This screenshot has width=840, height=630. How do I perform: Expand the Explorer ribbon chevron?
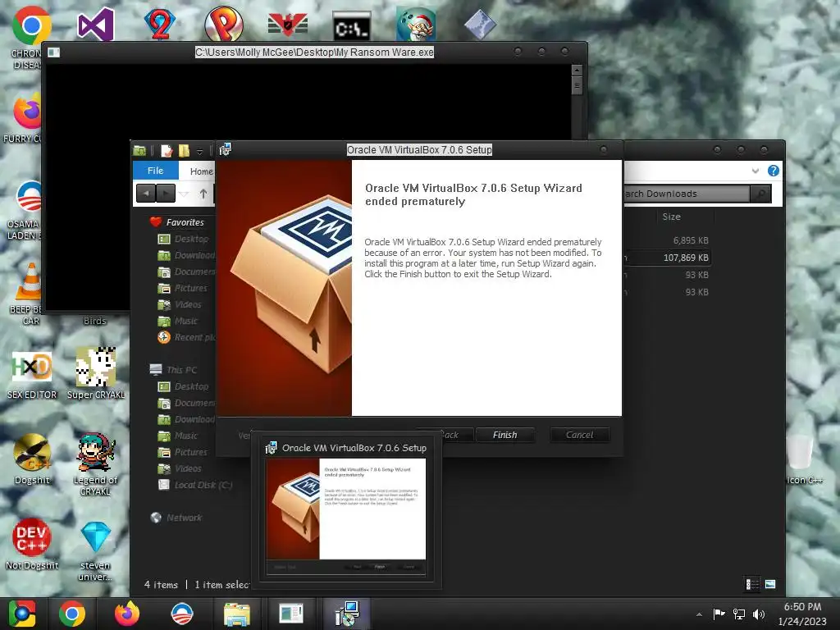756,171
